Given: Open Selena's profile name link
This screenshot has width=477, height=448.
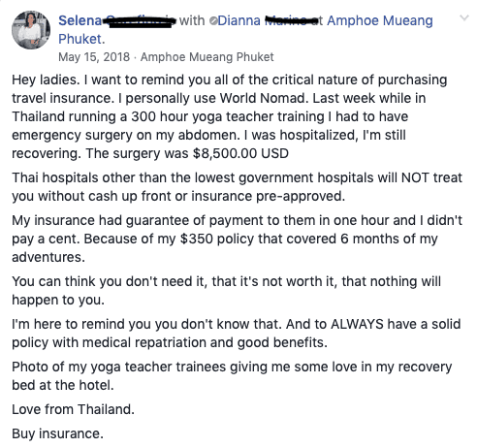Looking at the screenshot, I should pos(117,20).
